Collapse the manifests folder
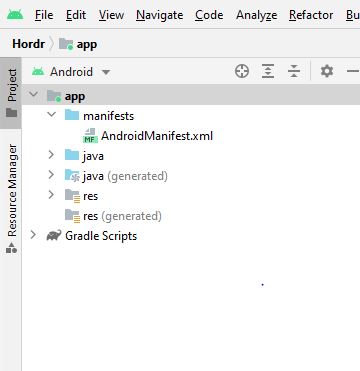360x371 pixels. click(x=51, y=115)
